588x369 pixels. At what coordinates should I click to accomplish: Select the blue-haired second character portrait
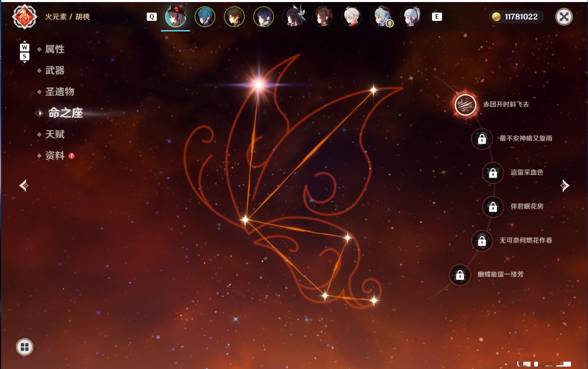pos(205,17)
